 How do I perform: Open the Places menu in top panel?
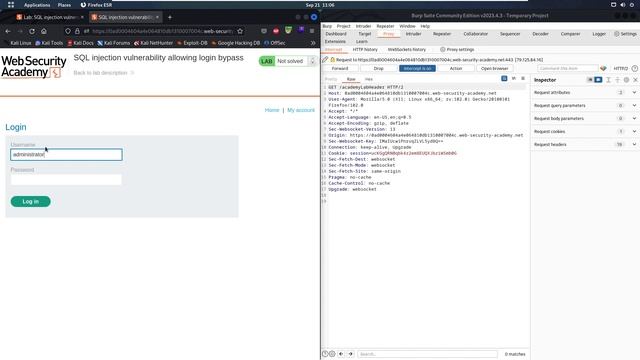coord(64,5)
